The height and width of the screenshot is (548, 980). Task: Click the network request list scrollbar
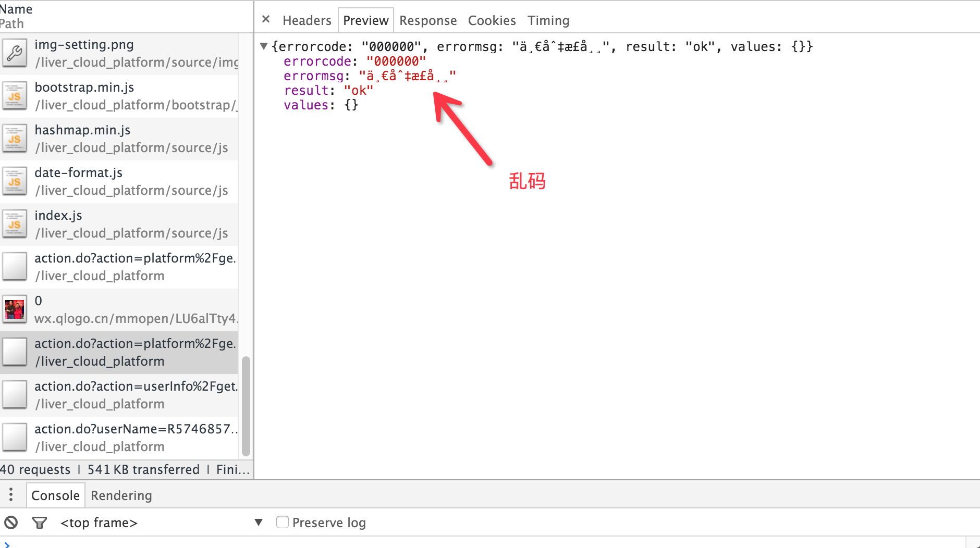click(x=246, y=406)
